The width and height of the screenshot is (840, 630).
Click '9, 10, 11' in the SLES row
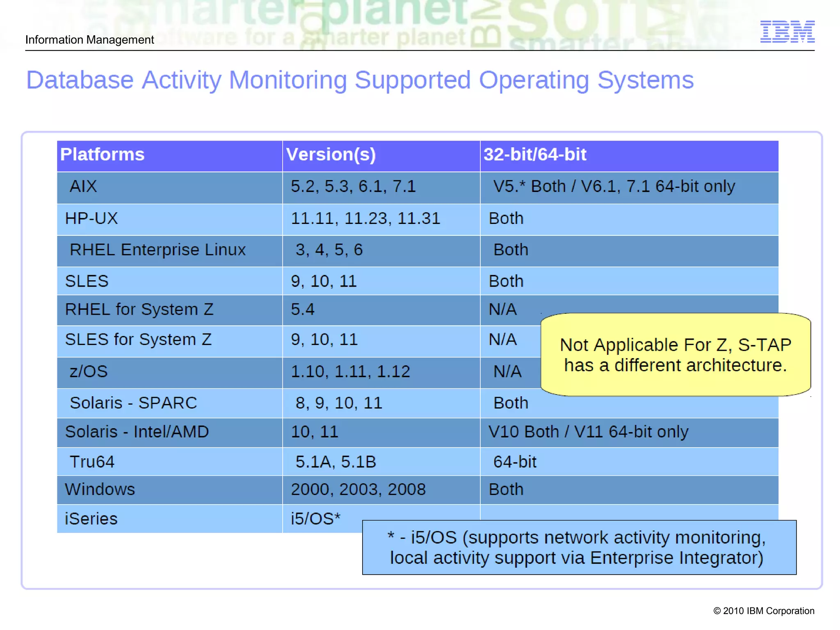[x=324, y=281]
